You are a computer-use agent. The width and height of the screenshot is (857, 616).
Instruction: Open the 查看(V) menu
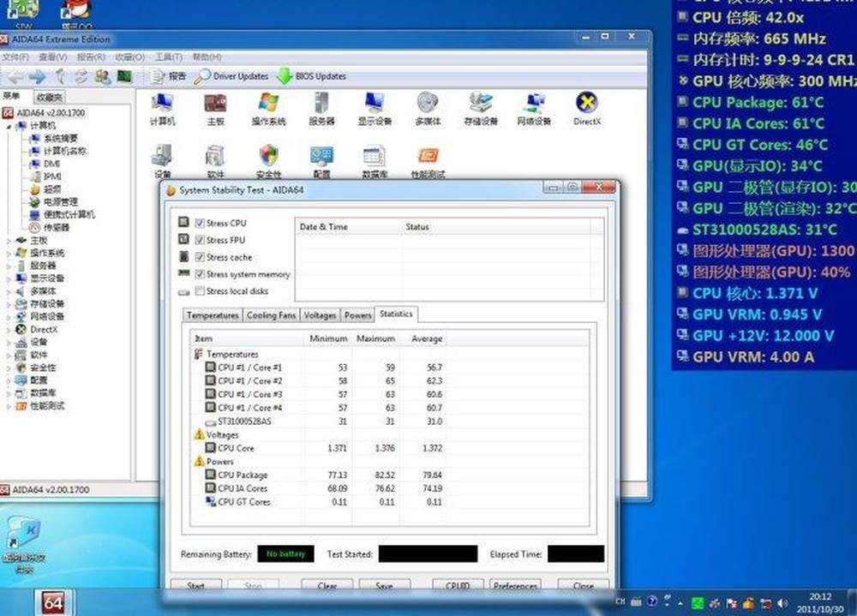point(52,57)
